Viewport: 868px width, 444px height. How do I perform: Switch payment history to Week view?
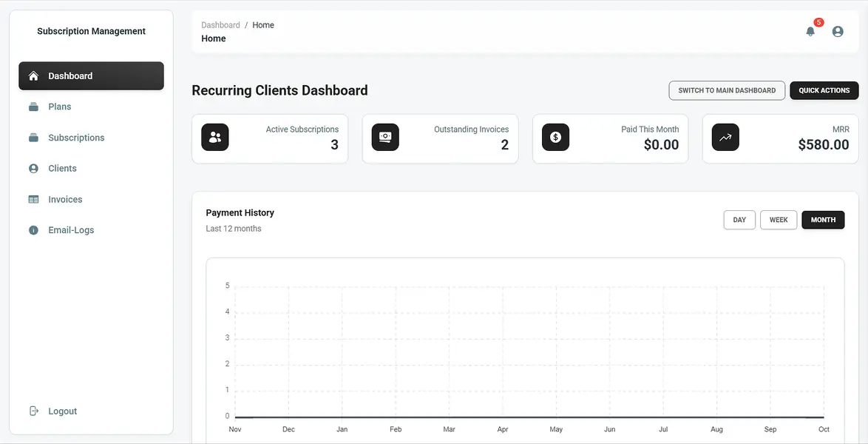pos(779,220)
